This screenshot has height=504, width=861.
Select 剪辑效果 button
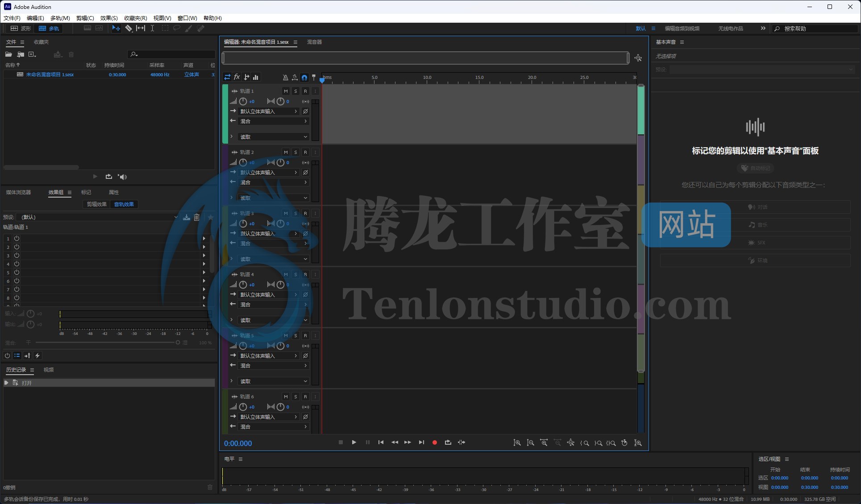pos(96,204)
